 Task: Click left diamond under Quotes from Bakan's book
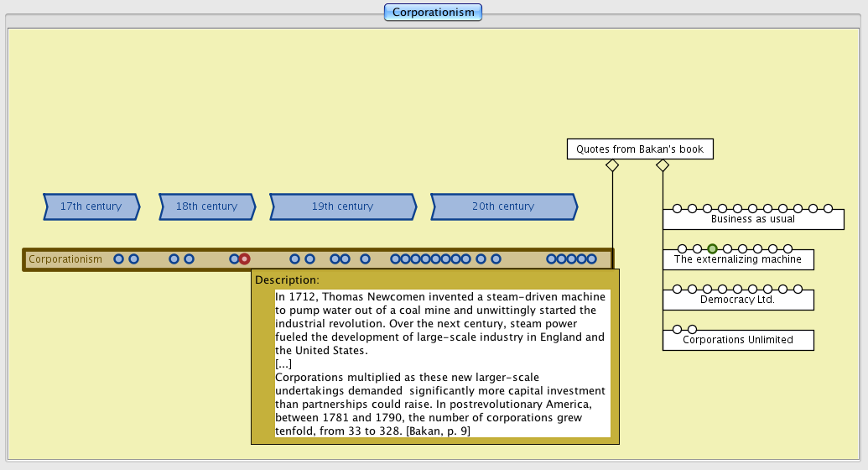[612, 166]
